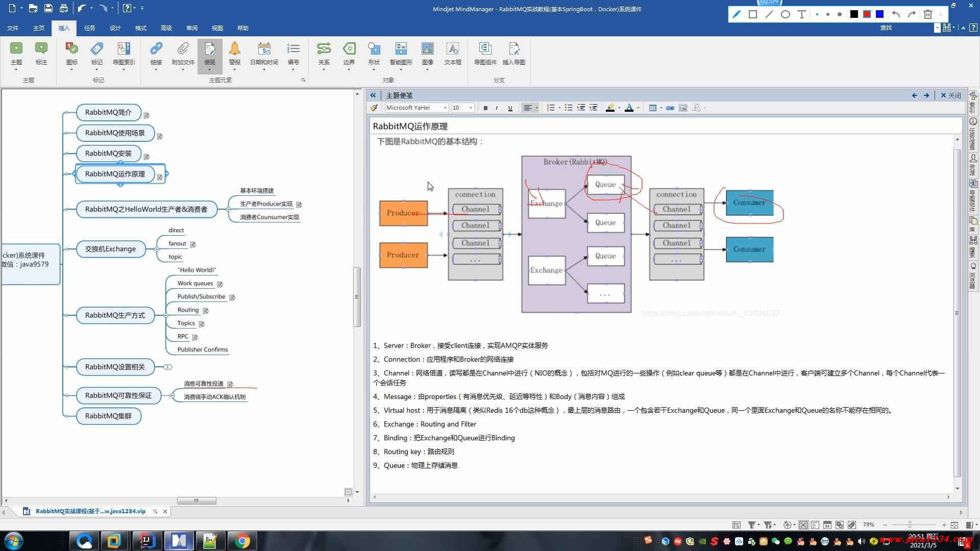Open the font color dropdown arrow

[638, 108]
